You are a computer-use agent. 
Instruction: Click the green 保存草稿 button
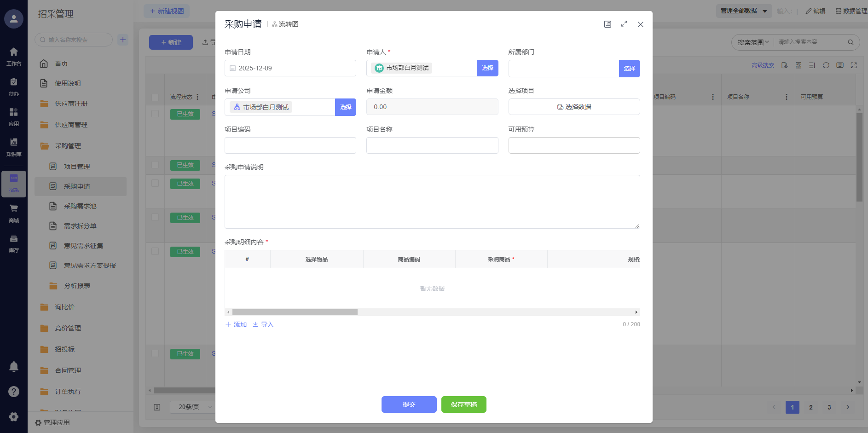coord(463,404)
